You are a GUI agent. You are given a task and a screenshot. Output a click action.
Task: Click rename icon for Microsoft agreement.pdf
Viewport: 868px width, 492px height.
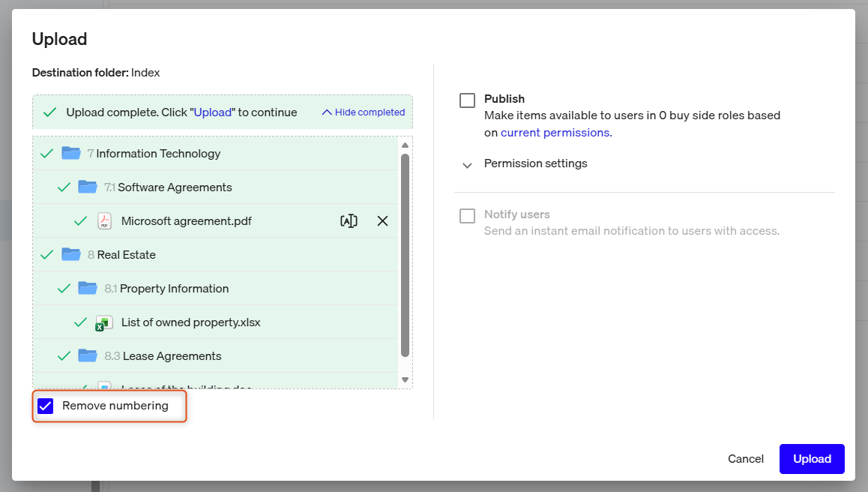point(349,221)
